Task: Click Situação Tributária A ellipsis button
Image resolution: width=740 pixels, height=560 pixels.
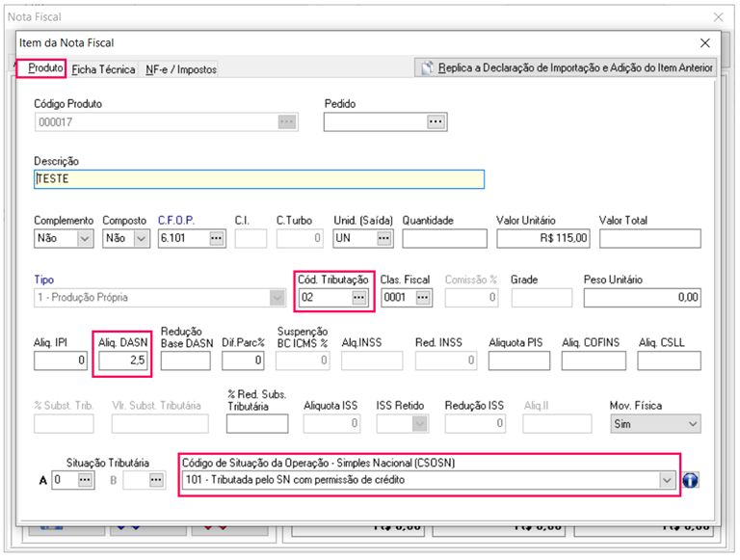Action: coord(85,480)
